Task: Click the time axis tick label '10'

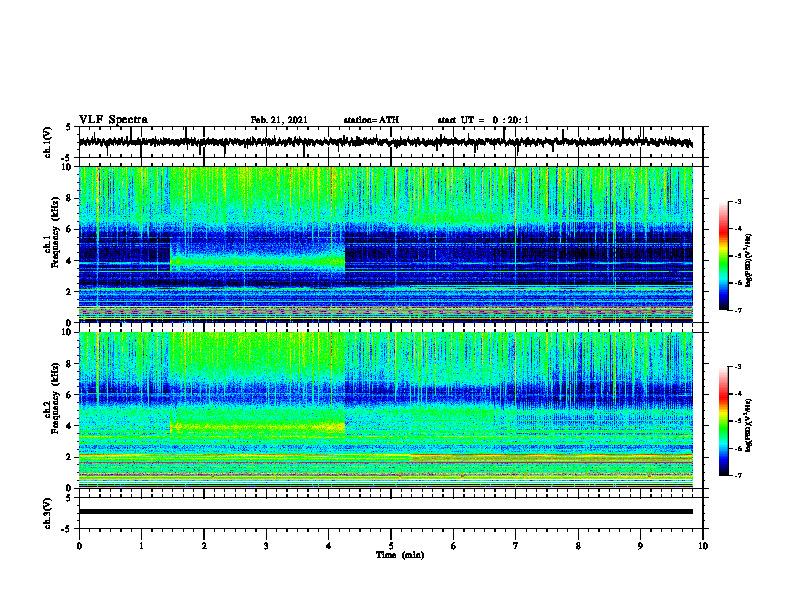Action: [703, 546]
